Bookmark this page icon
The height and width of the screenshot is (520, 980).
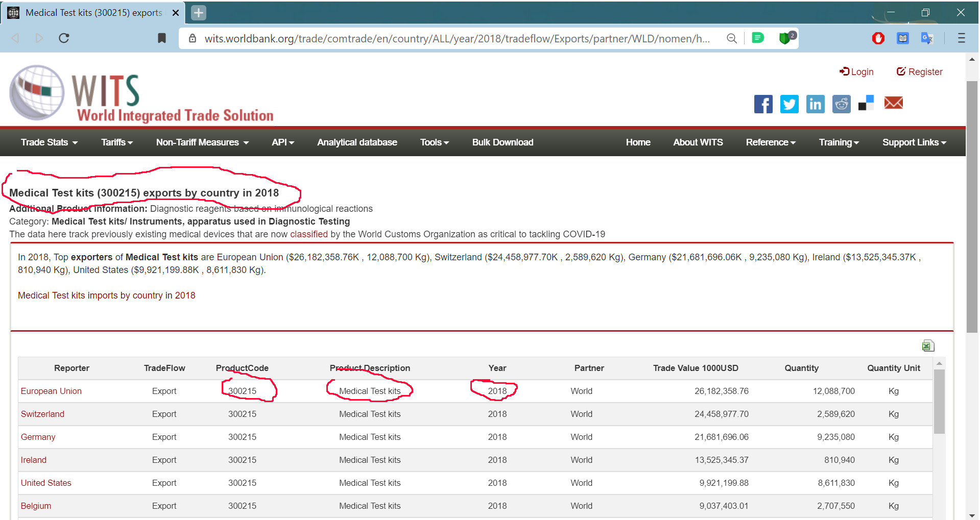pos(162,38)
